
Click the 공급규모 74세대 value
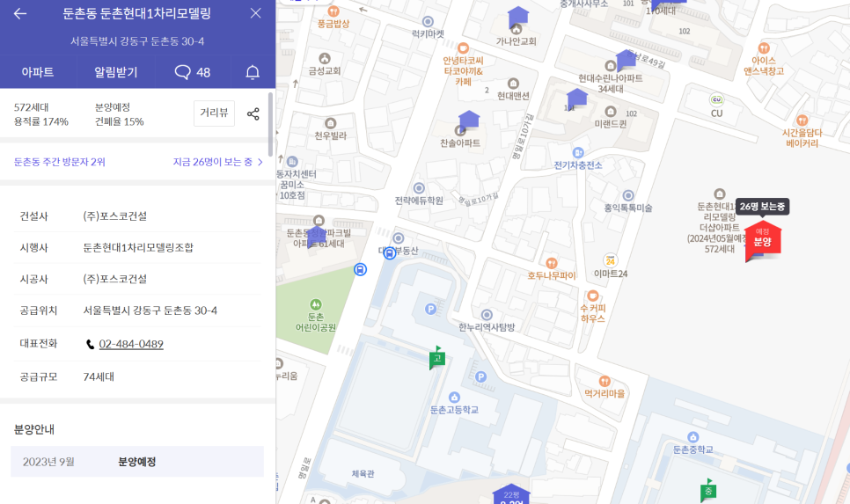(99, 376)
